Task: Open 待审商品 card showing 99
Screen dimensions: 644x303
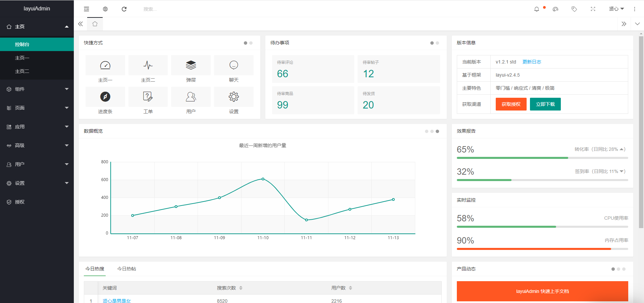Action: coord(313,100)
